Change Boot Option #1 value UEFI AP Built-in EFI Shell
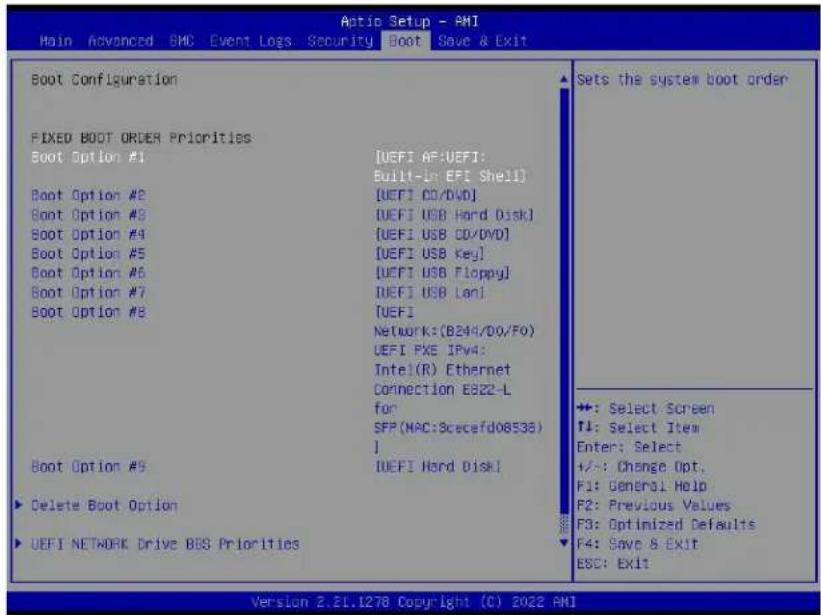Viewport: 821px width, 615px height. point(450,166)
